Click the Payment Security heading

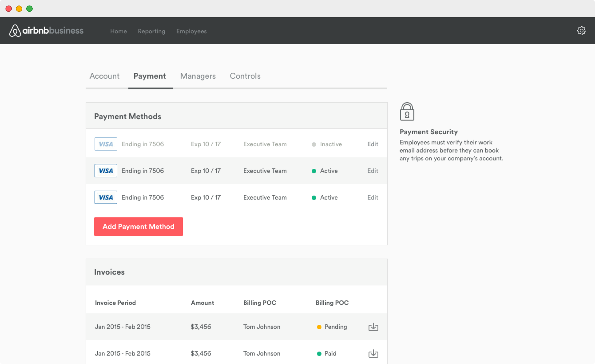(429, 132)
